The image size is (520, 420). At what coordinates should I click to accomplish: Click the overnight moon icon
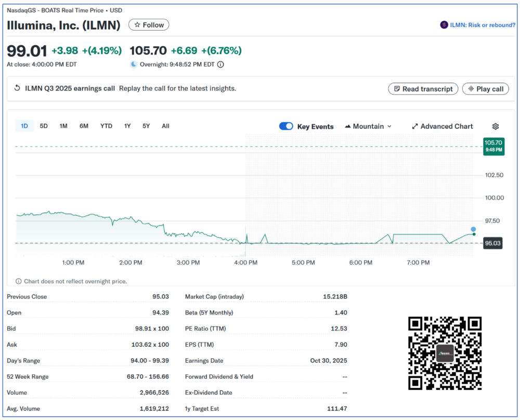[134, 64]
